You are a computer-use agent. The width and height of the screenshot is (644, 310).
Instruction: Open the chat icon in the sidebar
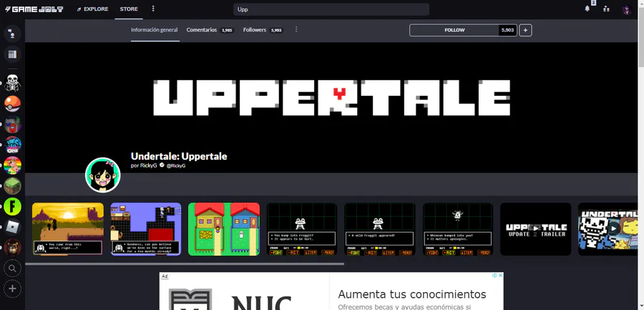click(x=12, y=34)
